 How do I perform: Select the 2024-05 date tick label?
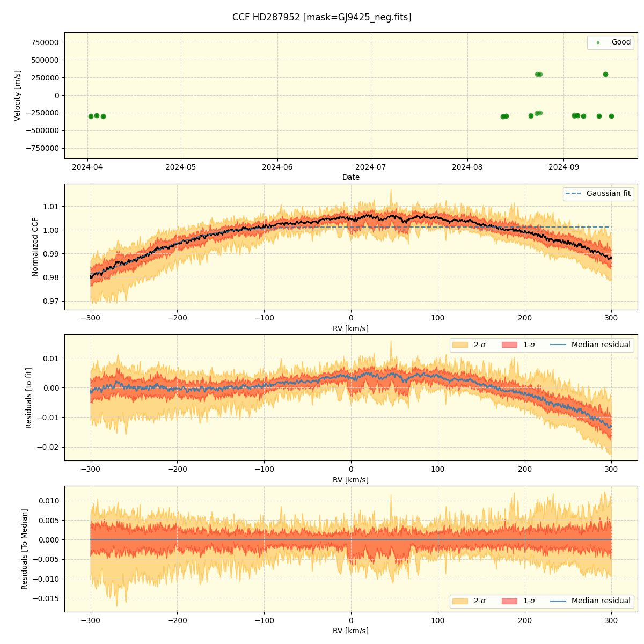pos(180,167)
